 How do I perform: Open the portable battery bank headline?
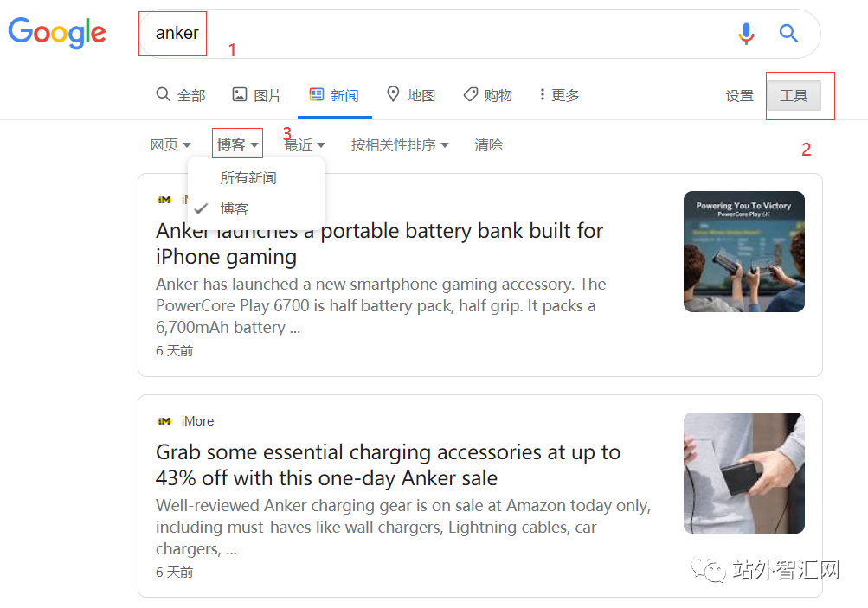point(379,243)
